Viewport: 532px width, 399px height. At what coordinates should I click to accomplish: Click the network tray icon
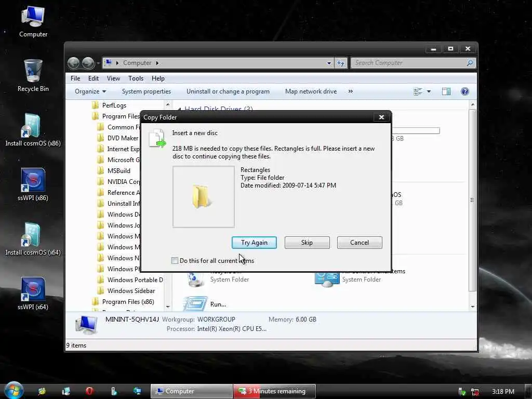pos(475,392)
